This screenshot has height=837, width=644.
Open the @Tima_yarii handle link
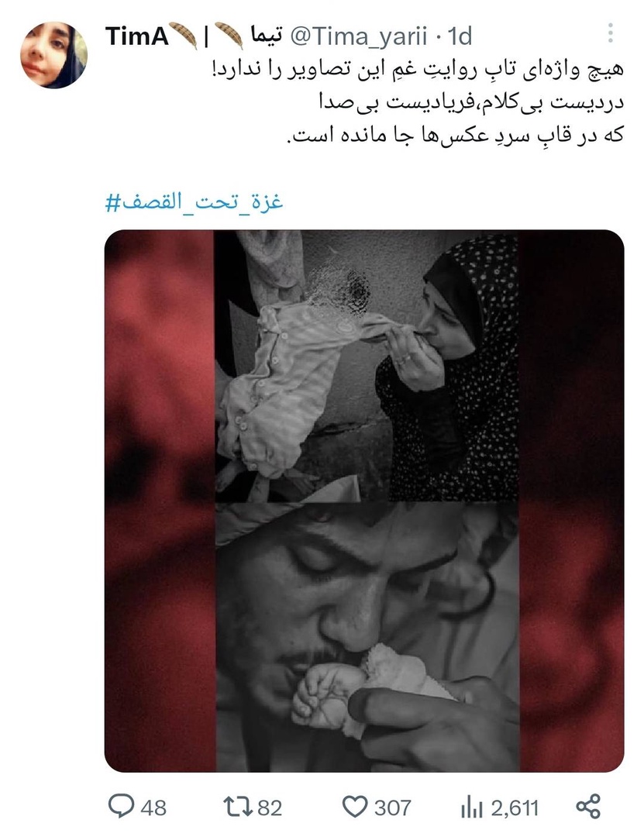point(358,36)
